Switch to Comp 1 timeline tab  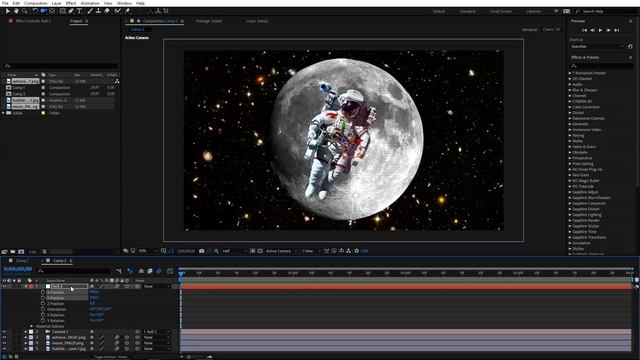coord(22,261)
